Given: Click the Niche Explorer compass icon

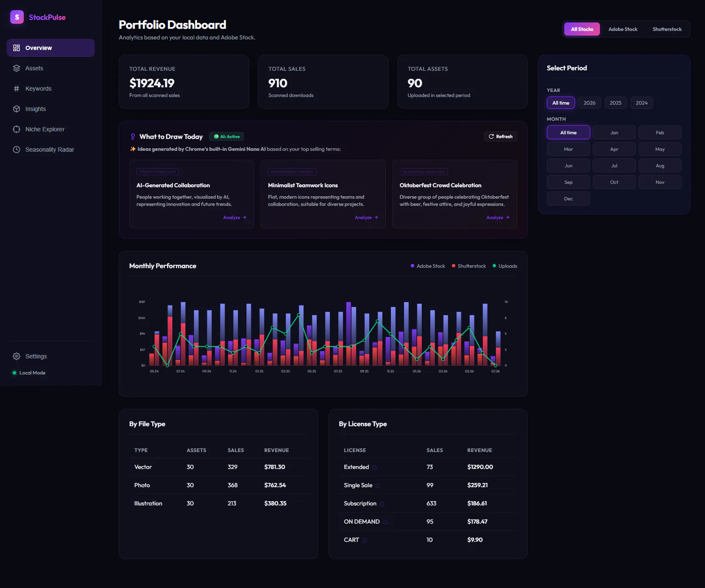Looking at the screenshot, I should [x=17, y=129].
